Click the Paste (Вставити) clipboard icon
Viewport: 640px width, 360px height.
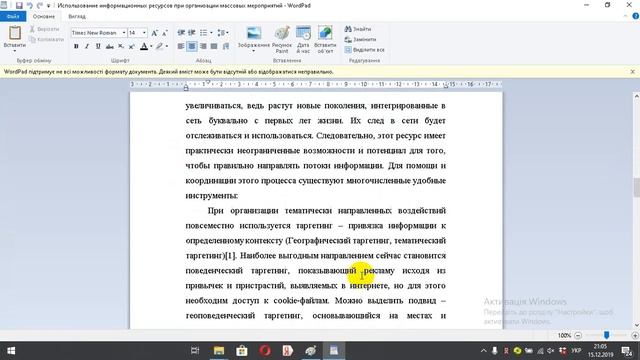(15, 33)
